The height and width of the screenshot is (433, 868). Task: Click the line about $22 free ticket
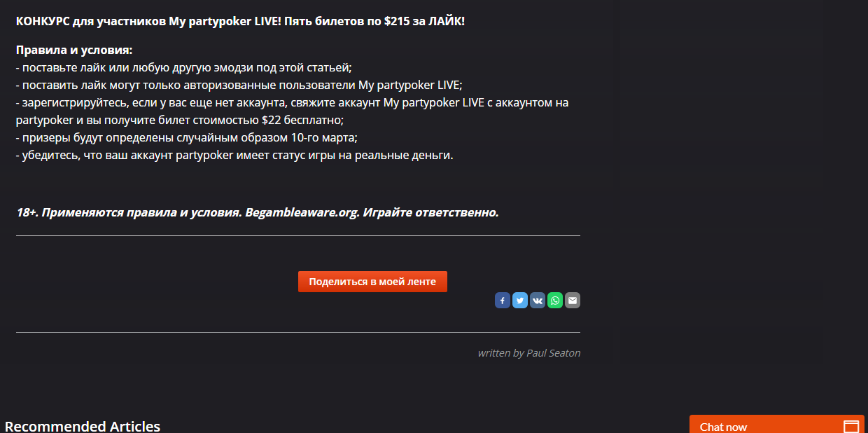(x=180, y=120)
